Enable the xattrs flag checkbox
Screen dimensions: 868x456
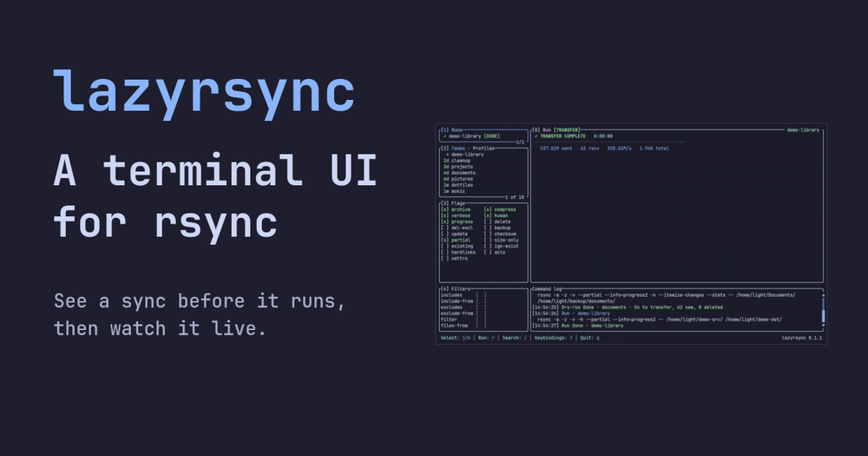click(x=444, y=258)
